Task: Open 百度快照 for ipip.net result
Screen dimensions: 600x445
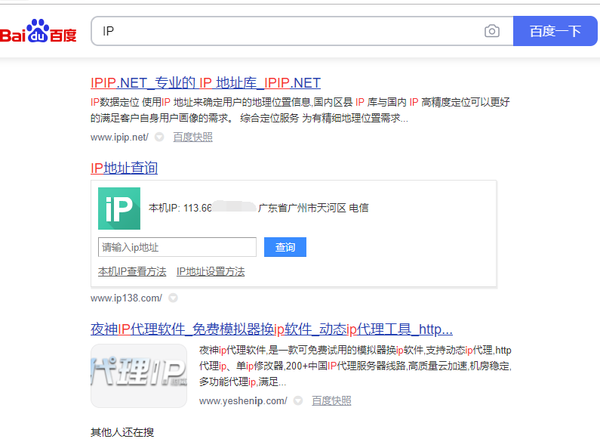Action: [192, 137]
